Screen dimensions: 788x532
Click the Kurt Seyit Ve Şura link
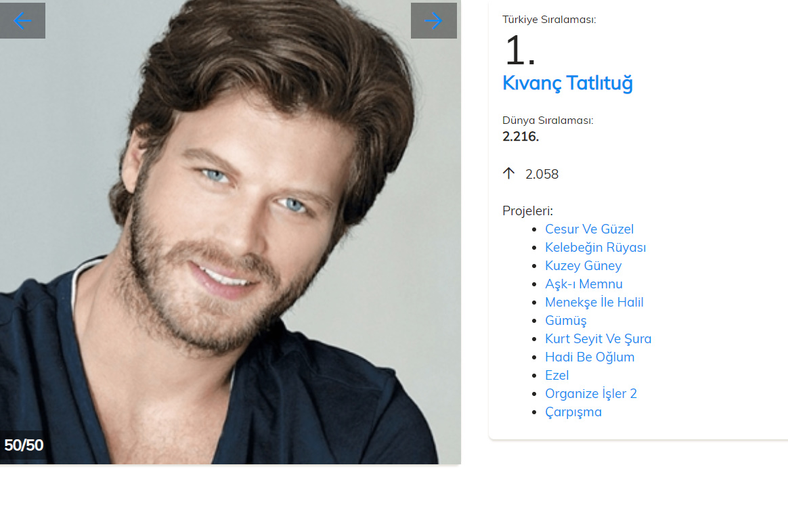(x=598, y=338)
